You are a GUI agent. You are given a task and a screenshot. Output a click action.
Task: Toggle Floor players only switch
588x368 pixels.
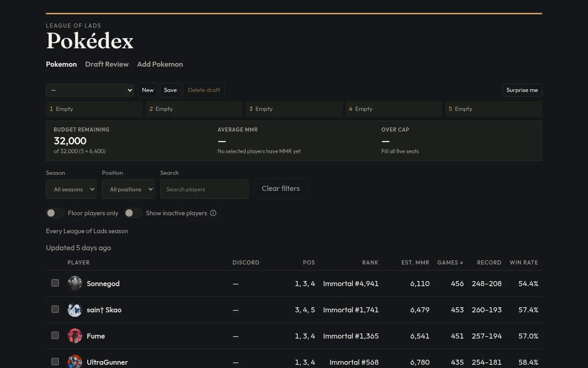pyautogui.click(x=55, y=213)
